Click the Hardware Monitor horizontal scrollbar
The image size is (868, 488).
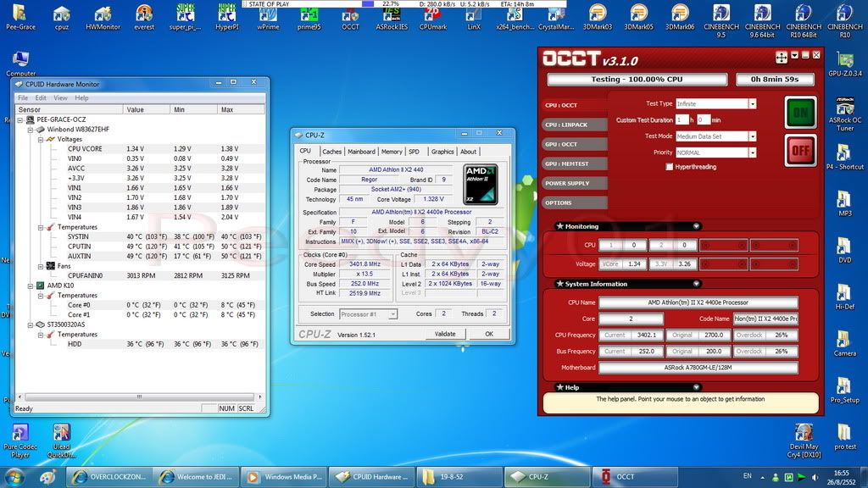click(x=140, y=396)
